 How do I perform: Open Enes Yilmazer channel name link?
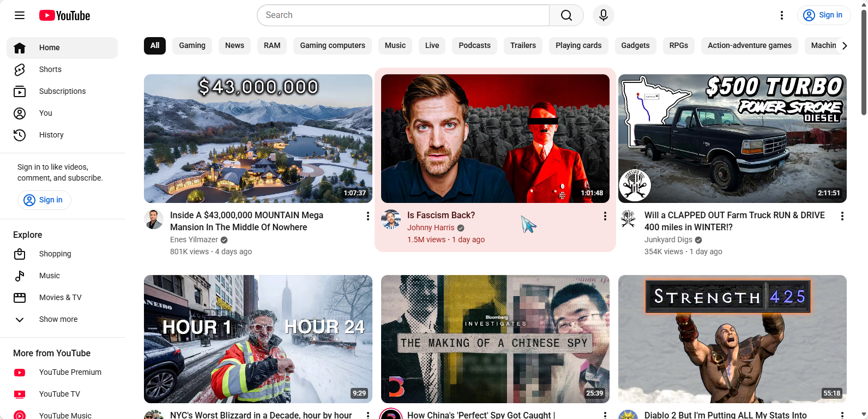pyautogui.click(x=194, y=240)
